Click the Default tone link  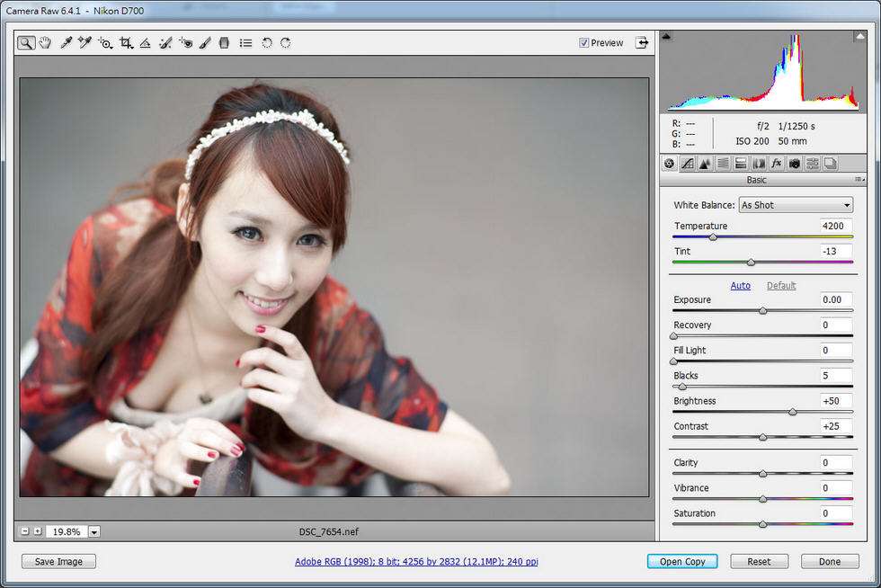(781, 286)
